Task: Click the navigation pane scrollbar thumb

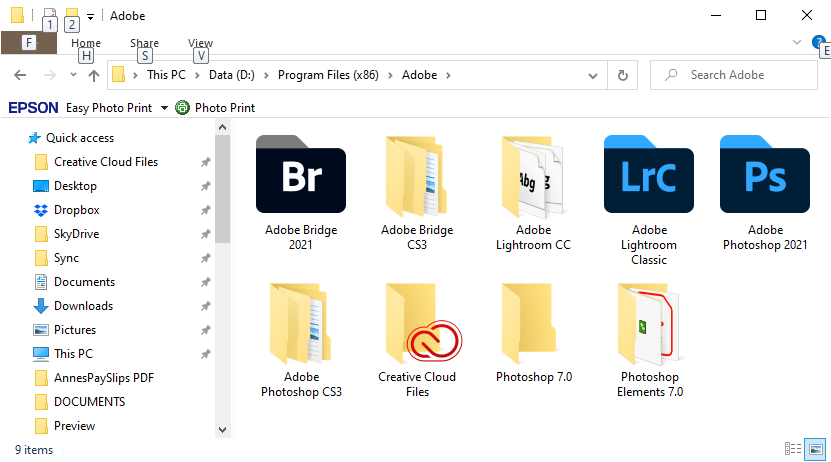Action: tap(223, 189)
